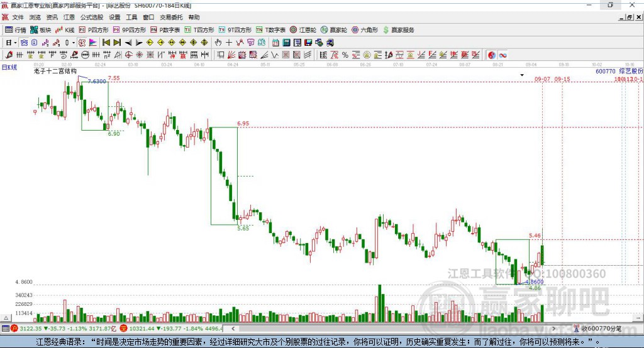Move chart left with the black left arrow
The image size is (644, 348).
point(128,42)
